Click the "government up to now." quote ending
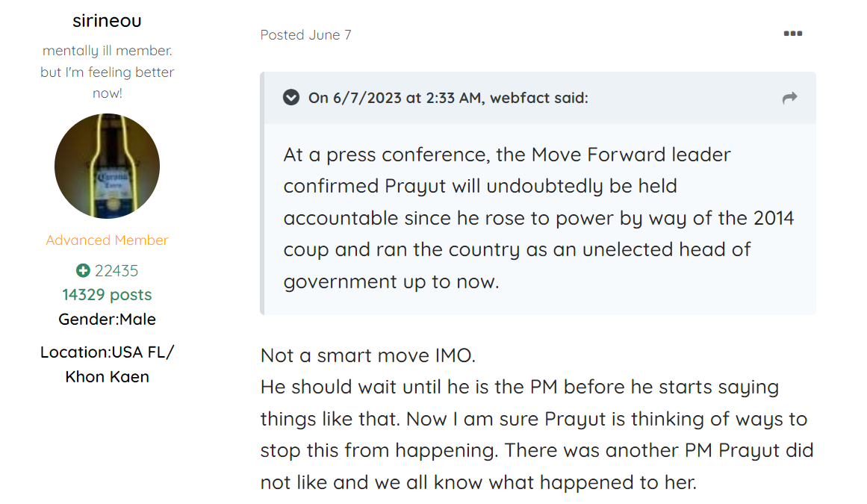Screen dimensions: 867x504 (391, 281)
